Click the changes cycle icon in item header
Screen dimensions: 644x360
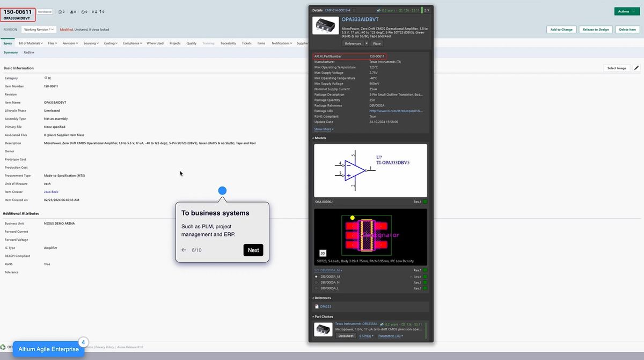tap(82, 11)
